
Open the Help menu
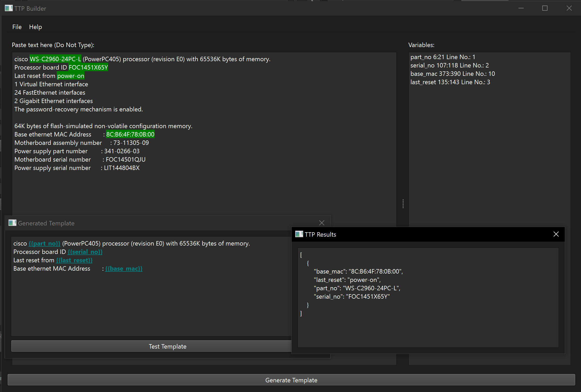click(35, 27)
